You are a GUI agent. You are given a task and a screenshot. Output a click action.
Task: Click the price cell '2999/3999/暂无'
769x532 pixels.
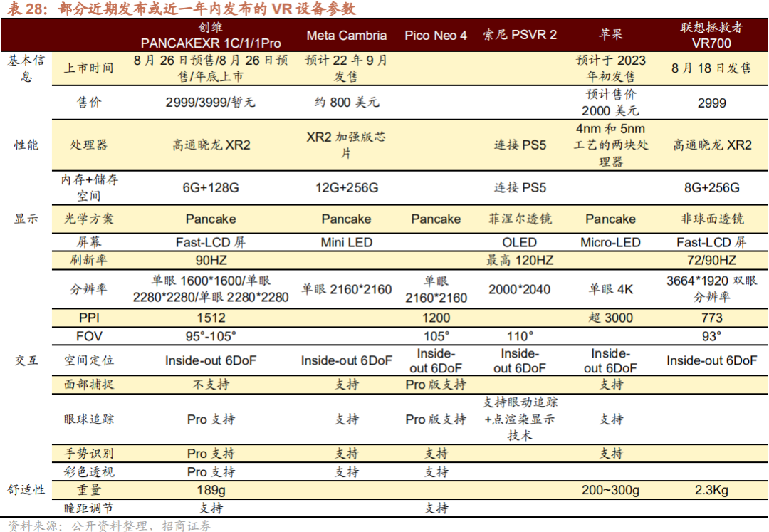pos(210,102)
